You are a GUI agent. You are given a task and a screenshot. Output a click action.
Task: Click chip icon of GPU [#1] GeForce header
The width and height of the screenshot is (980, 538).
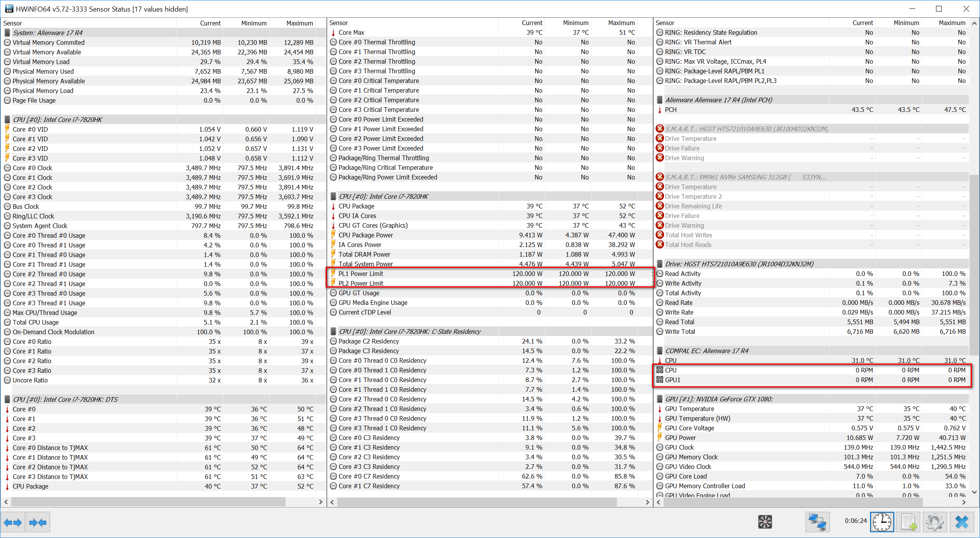click(x=660, y=399)
